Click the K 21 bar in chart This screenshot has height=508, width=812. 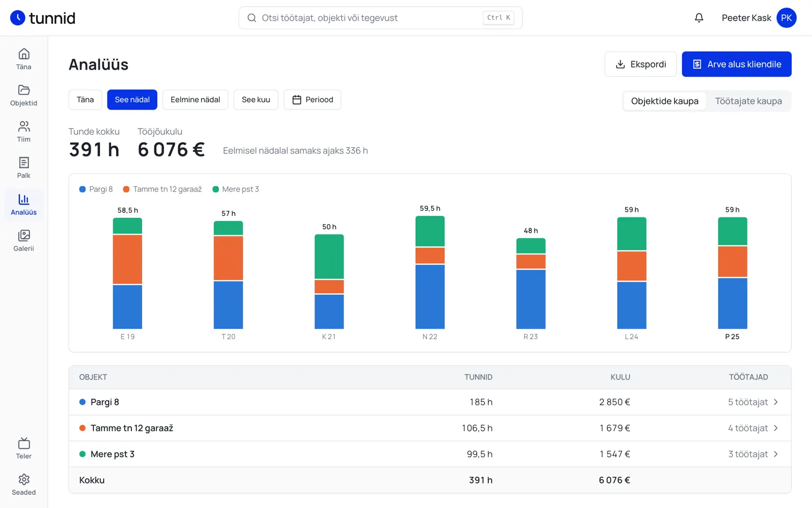click(x=329, y=281)
